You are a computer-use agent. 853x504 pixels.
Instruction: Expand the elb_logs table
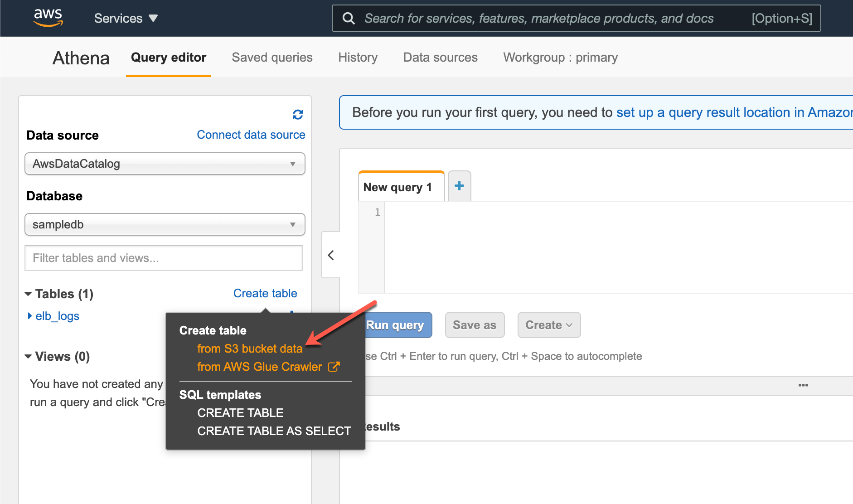[x=30, y=316]
